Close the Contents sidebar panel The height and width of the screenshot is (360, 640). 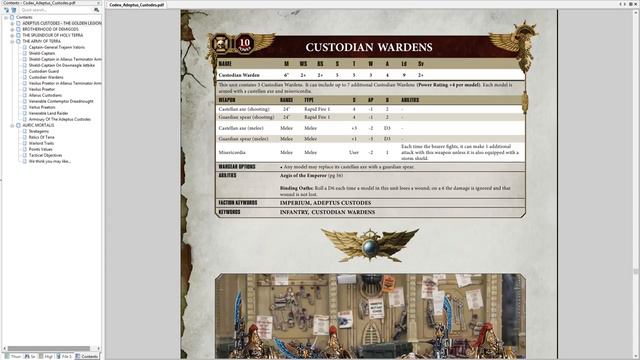tap(98, 3)
